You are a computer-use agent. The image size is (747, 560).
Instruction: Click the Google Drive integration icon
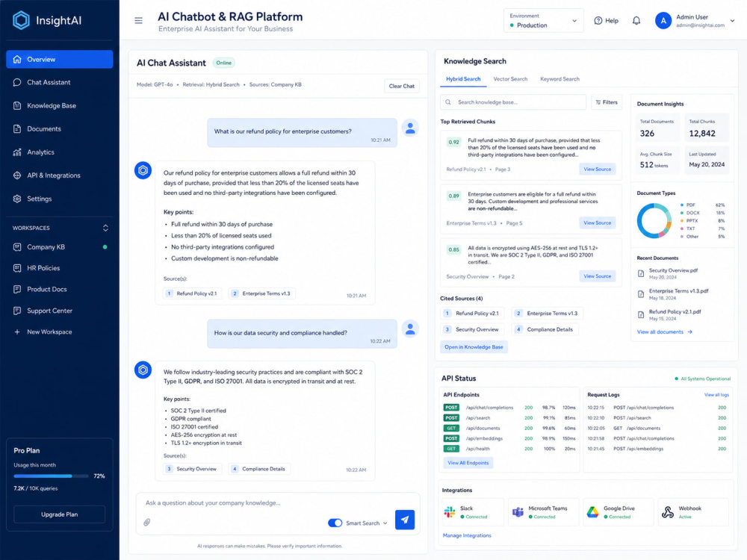tap(592, 512)
